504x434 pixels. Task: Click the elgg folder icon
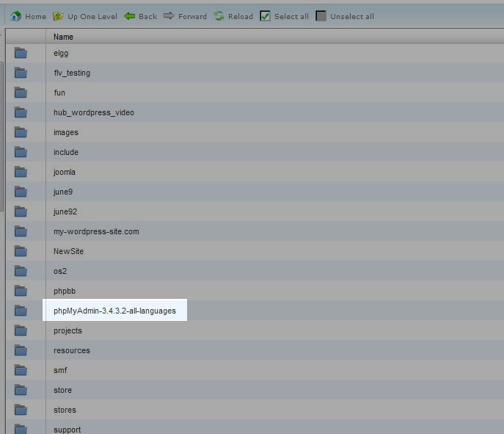[20, 53]
